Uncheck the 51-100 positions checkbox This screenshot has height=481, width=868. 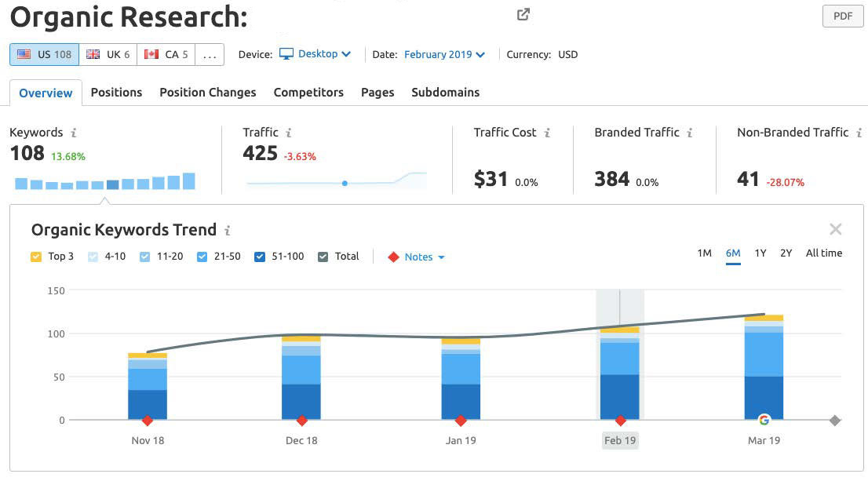(260, 257)
